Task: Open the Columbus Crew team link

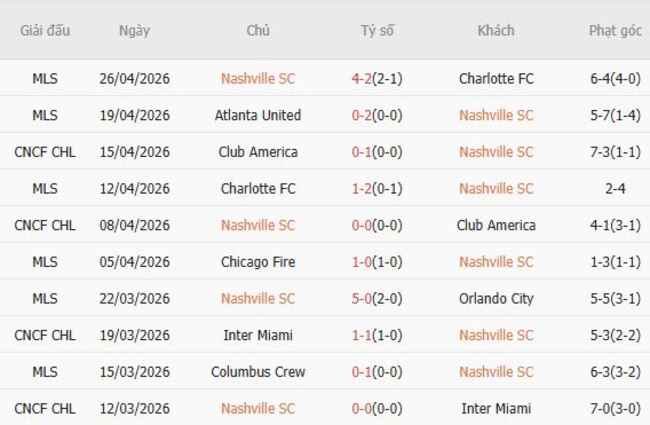Action: click(258, 372)
